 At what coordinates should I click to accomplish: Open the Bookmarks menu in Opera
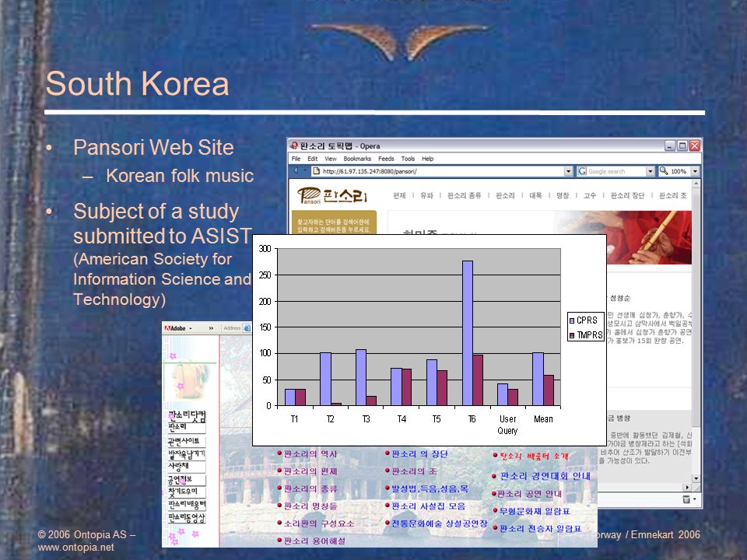pyautogui.click(x=357, y=159)
